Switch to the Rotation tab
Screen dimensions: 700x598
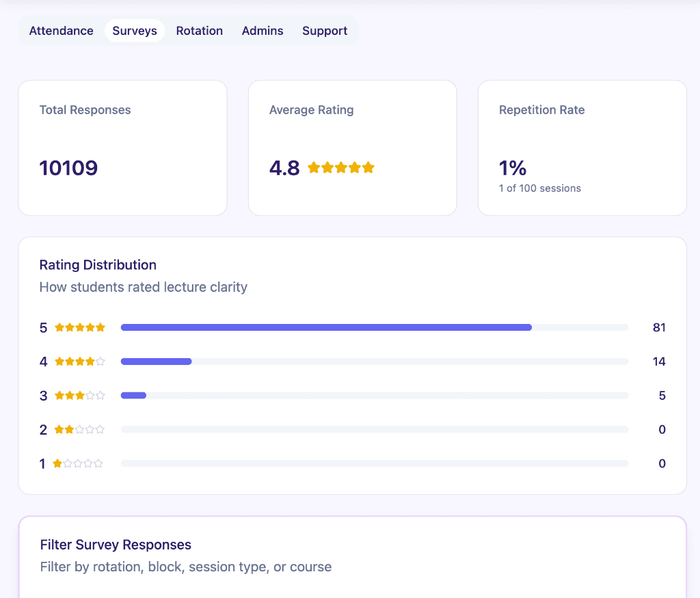199,31
